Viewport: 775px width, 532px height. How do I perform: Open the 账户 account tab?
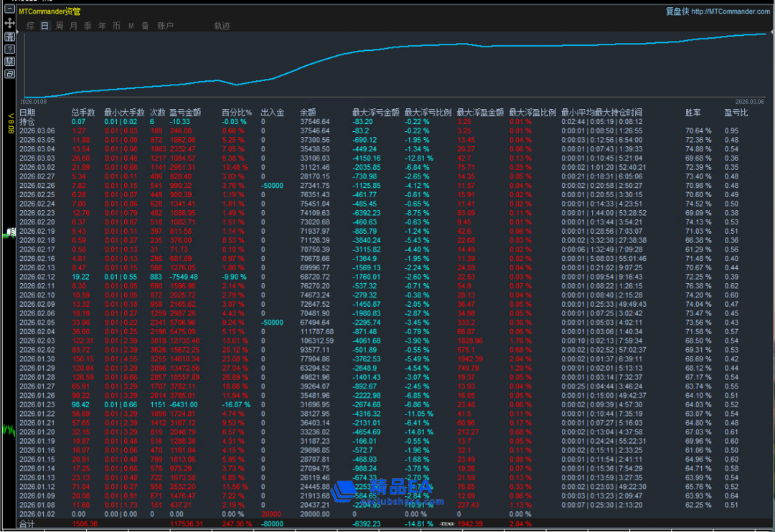point(165,26)
